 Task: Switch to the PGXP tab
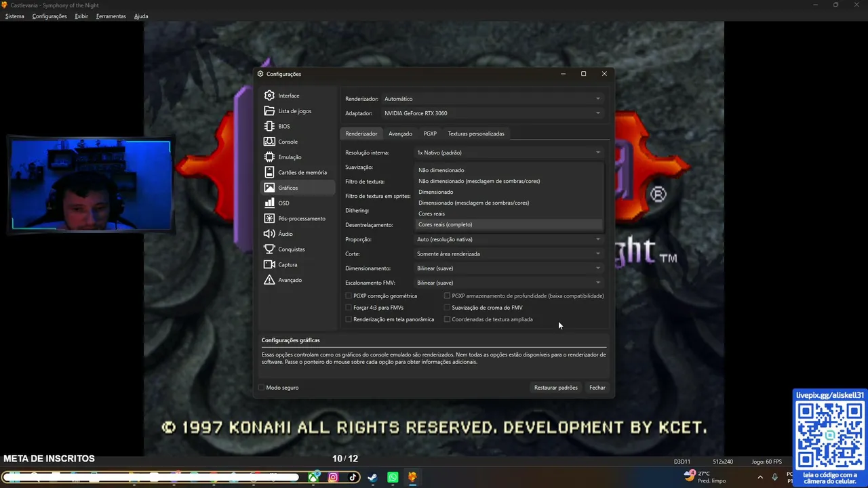point(430,134)
